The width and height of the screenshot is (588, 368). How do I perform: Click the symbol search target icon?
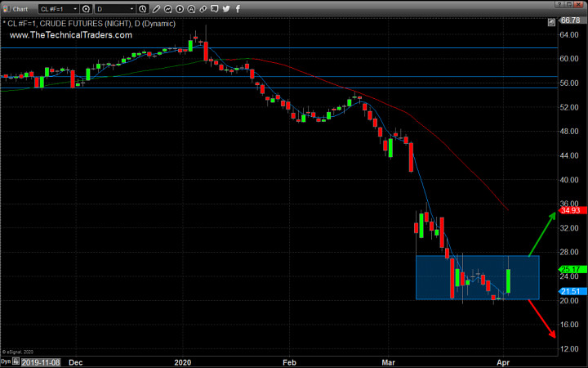click(x=86, y=9)
